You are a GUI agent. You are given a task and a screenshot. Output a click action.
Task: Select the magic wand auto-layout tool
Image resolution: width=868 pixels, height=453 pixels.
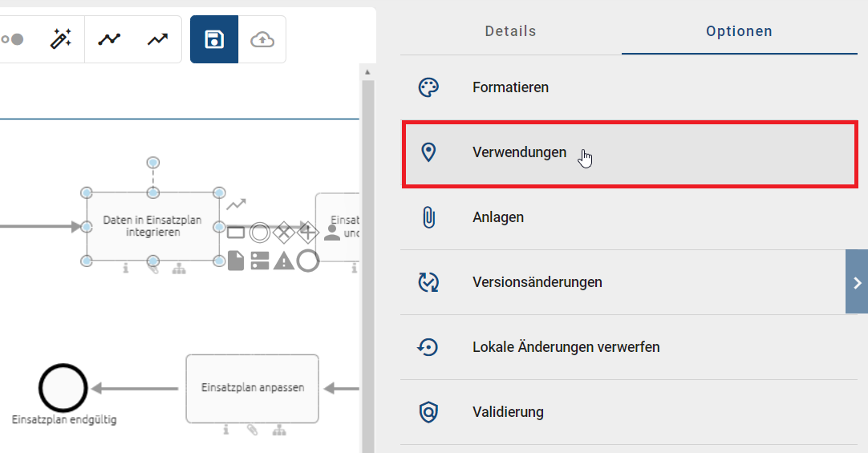coord(61,39)
